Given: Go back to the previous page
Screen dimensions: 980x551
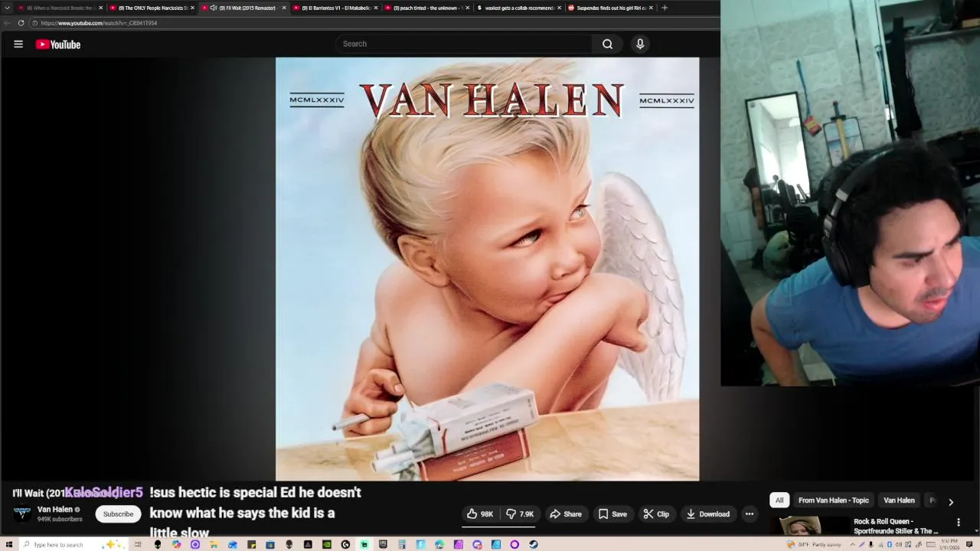Looking at the screenshot, I should coord(7,23).
